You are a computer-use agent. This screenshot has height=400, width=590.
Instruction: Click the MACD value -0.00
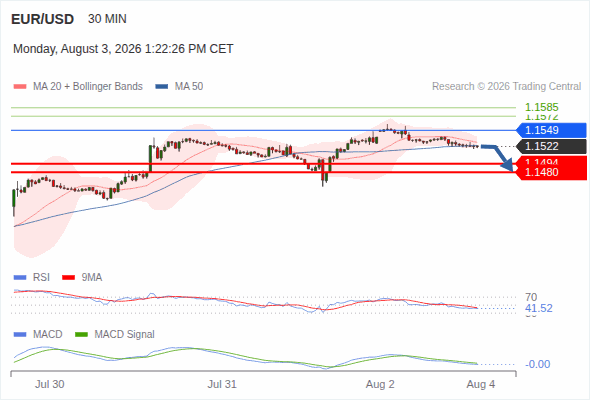pos(537,364)
